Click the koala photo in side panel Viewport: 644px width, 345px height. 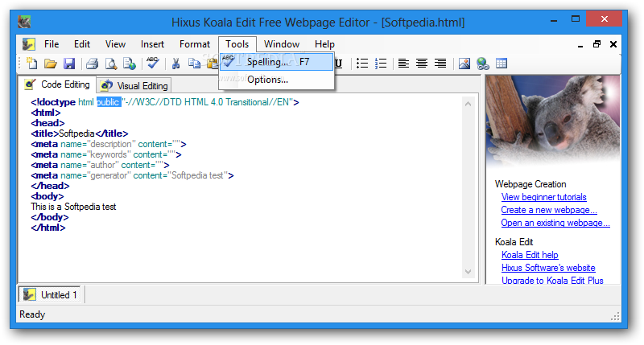pos(553,121)
